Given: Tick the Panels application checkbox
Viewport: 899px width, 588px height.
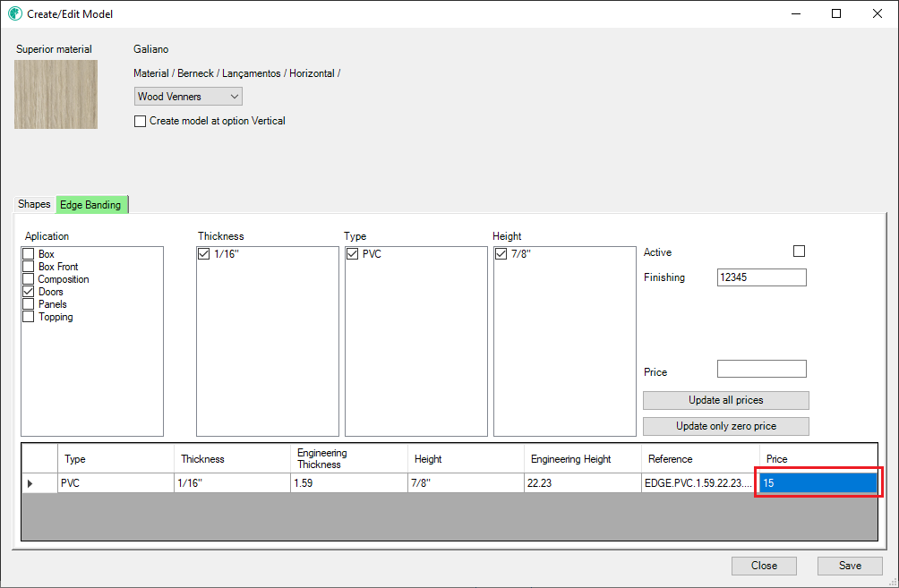Looking at the screenshot, I should [x=29, y=304].
